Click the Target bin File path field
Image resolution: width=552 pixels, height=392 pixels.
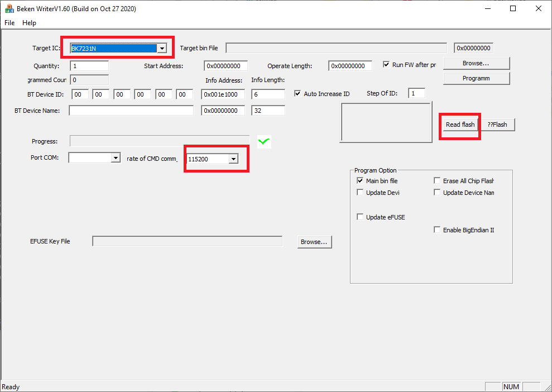click(x=336, y=48)
